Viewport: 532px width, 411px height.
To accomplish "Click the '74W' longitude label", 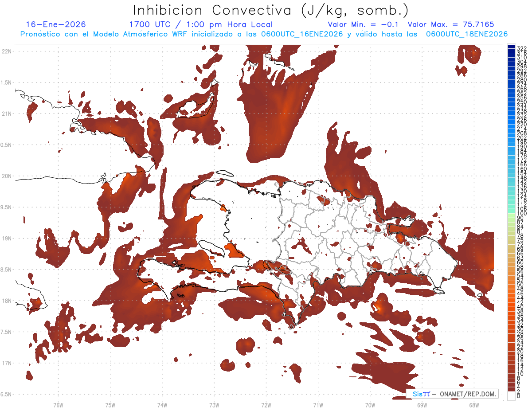I will click(x=162, y=405).
